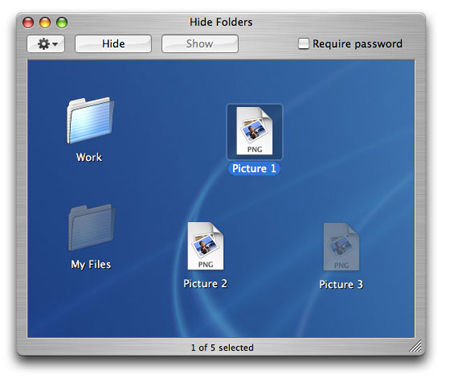The width and height of the screenshot is (450, 383).
Task: Click the 'Picture 3' file name label
Action: 341,284
